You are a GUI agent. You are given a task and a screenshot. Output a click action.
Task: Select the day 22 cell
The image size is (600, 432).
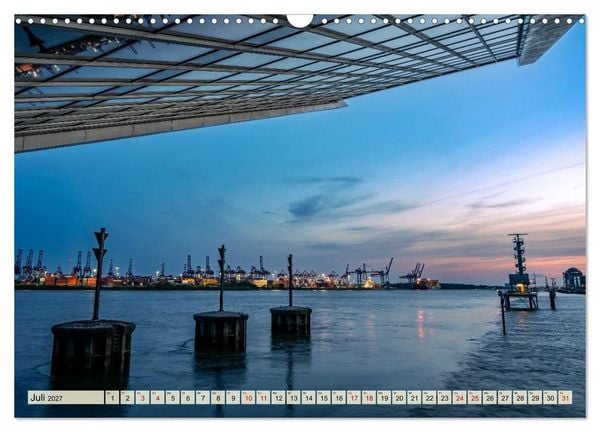tap(429, 397)
